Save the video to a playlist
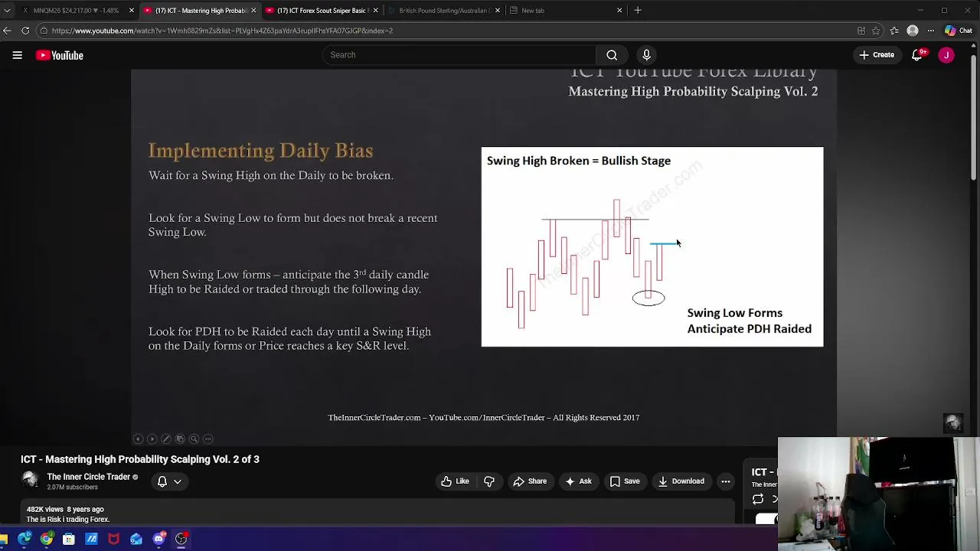The image size is (980, 551). (625, 481)
